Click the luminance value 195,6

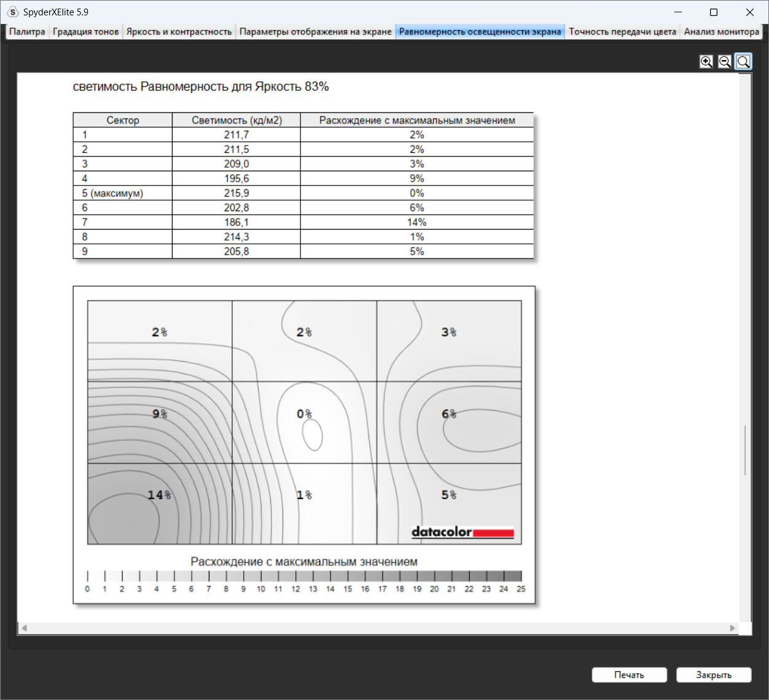coord(236,179)
